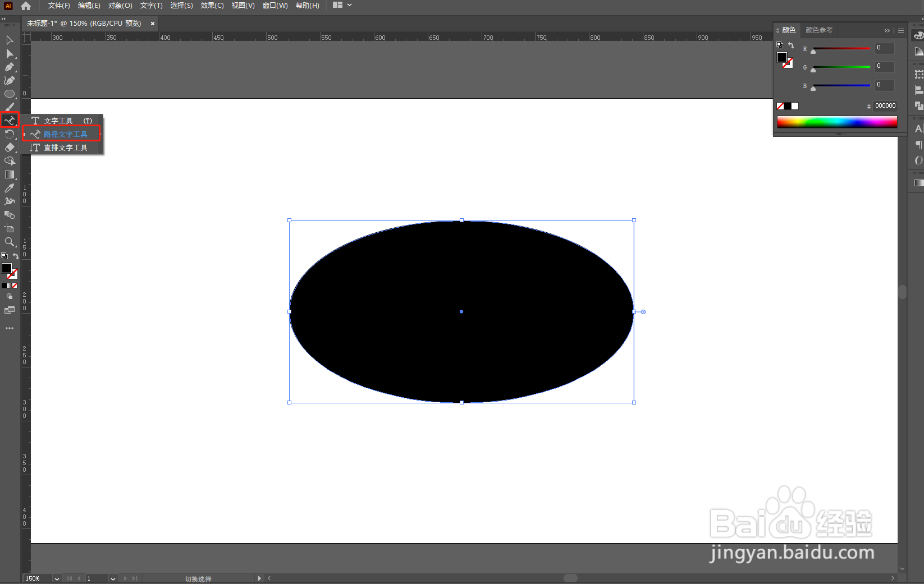
Task: Switch to 颜色参考 panel tab
Action: point(819,30)
